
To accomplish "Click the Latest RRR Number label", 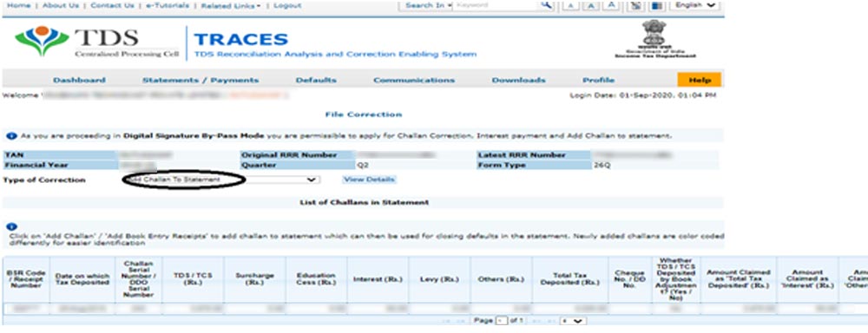I will click(522, 155).
